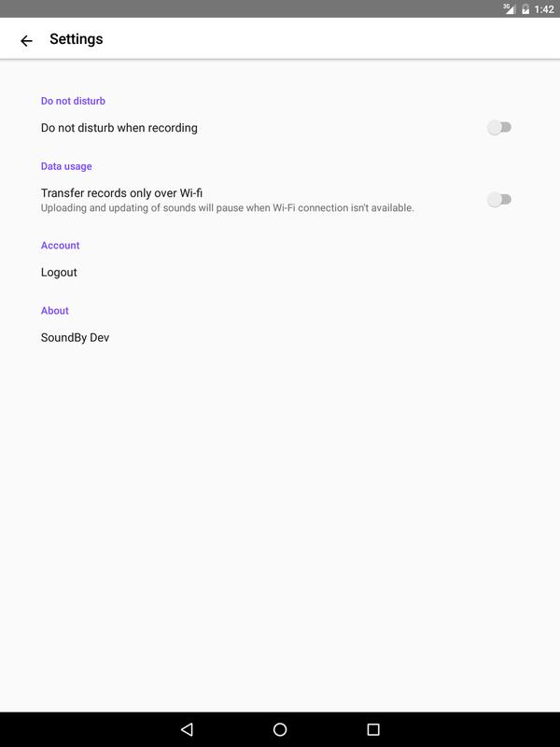This screenshot has width=560, height=747.
Task: Open recent apps with the square icon
Action: [x=373, y=729]
